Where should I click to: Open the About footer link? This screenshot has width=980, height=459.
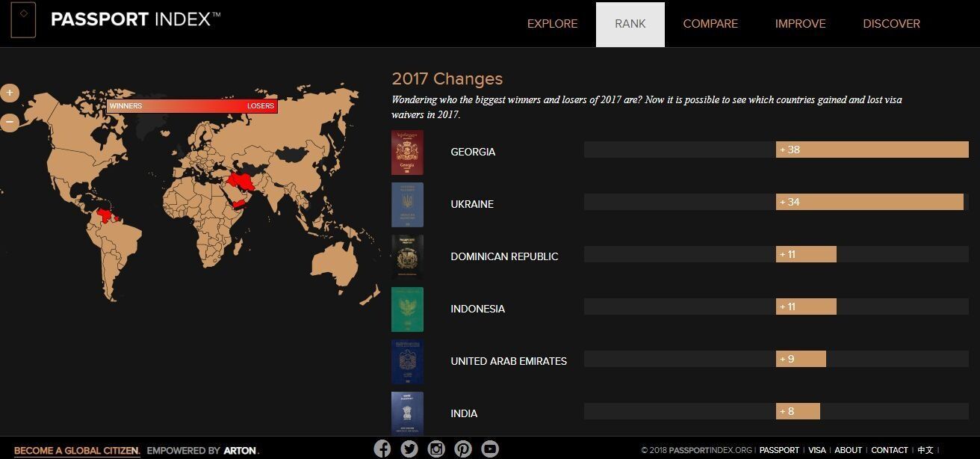pos(849,450)
